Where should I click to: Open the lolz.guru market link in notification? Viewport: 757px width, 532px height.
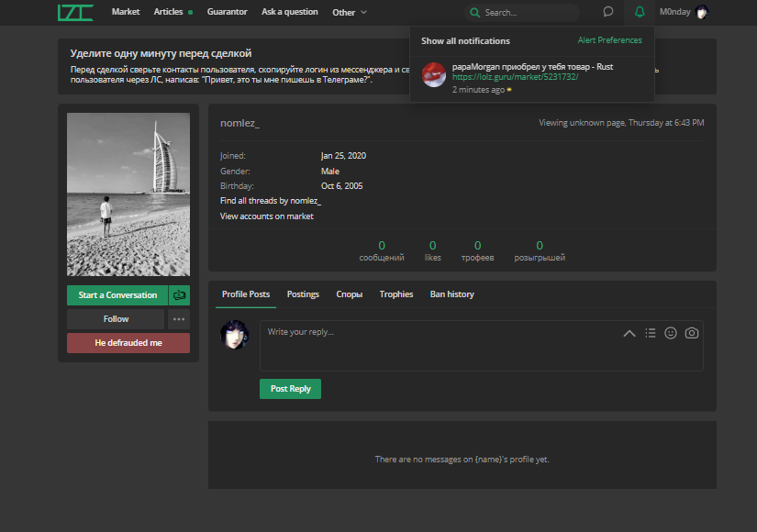pos(515,77)
